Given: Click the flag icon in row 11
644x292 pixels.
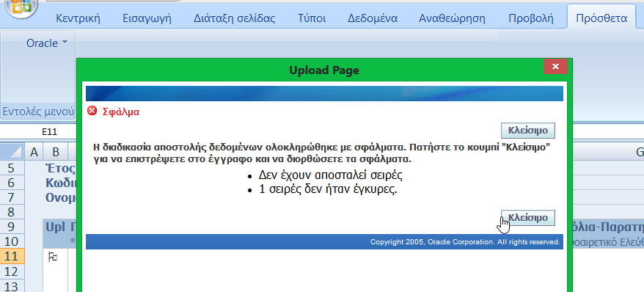Looking at the screenshot, I should click(x=53, y=257).
